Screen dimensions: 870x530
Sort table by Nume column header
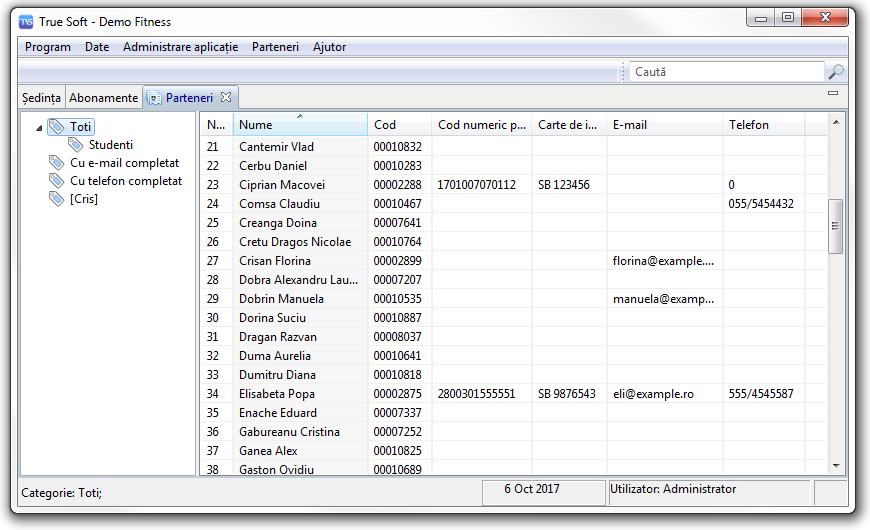(x=300, y=125)
